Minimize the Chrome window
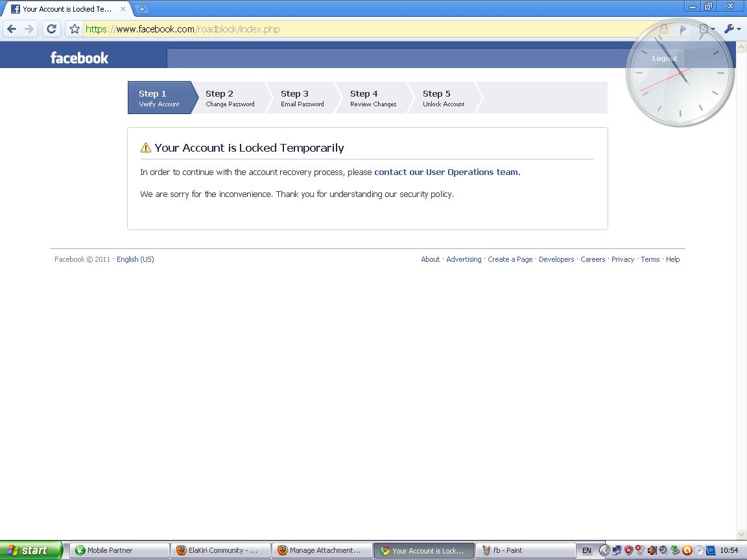The width and height of the screenshot is (747, 560). tap(693, 6)
